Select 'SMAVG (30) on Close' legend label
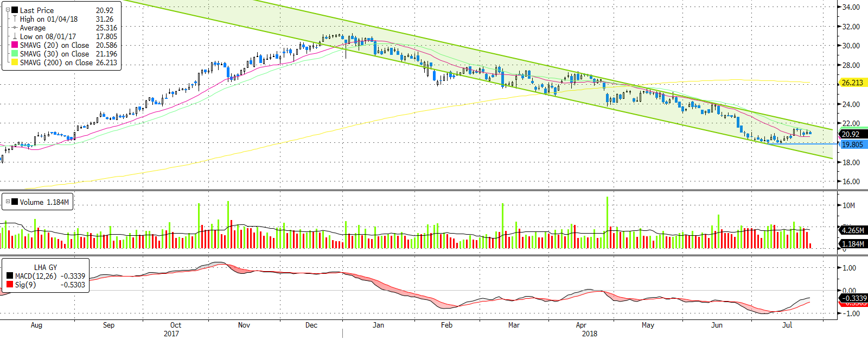The image size is (868, 339). 54,54
